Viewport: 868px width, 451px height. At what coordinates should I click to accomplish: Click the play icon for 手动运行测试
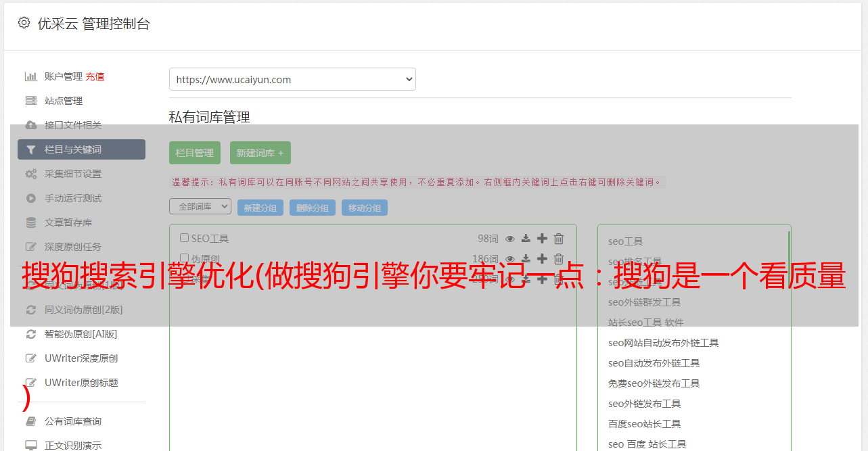point(31,198)
